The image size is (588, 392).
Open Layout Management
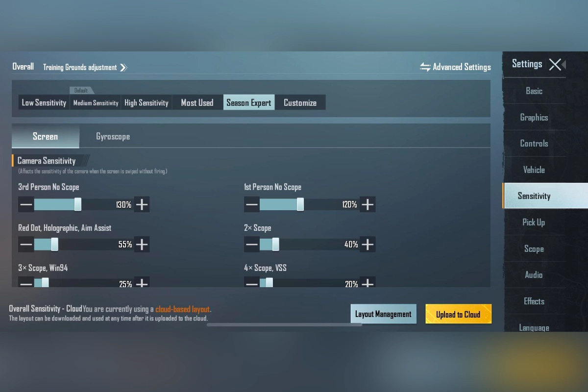tap(383, 314)
